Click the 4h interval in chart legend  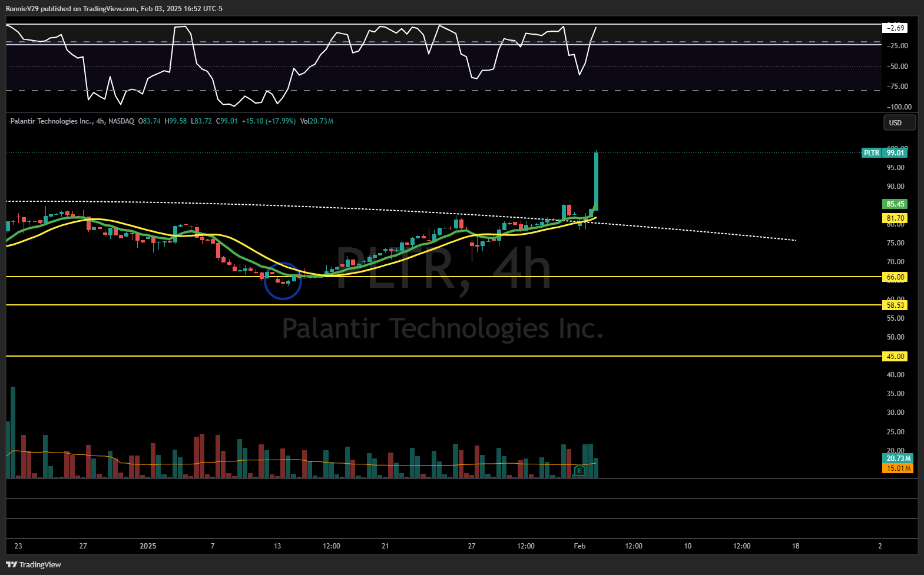(x=101, y=121)
